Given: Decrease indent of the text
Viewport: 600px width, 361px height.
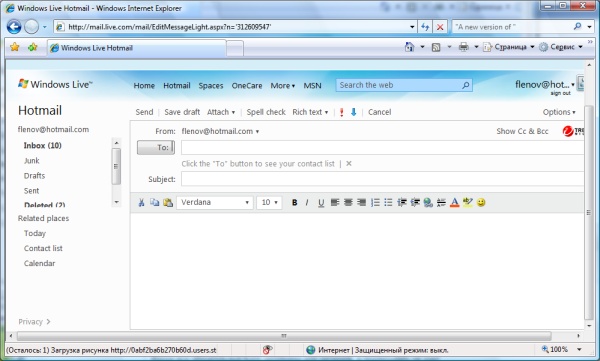Looking at the screenshot, I should point(402,202).
